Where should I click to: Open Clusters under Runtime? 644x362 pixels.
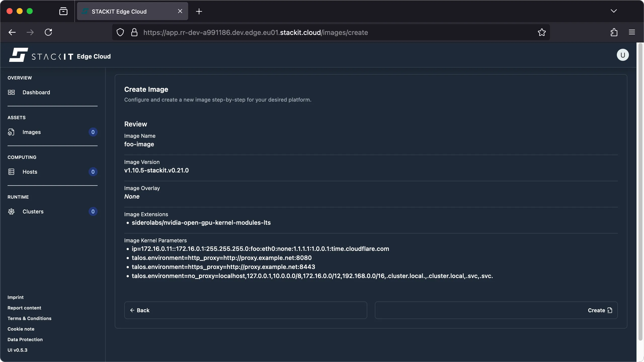[x=33, y=211]
